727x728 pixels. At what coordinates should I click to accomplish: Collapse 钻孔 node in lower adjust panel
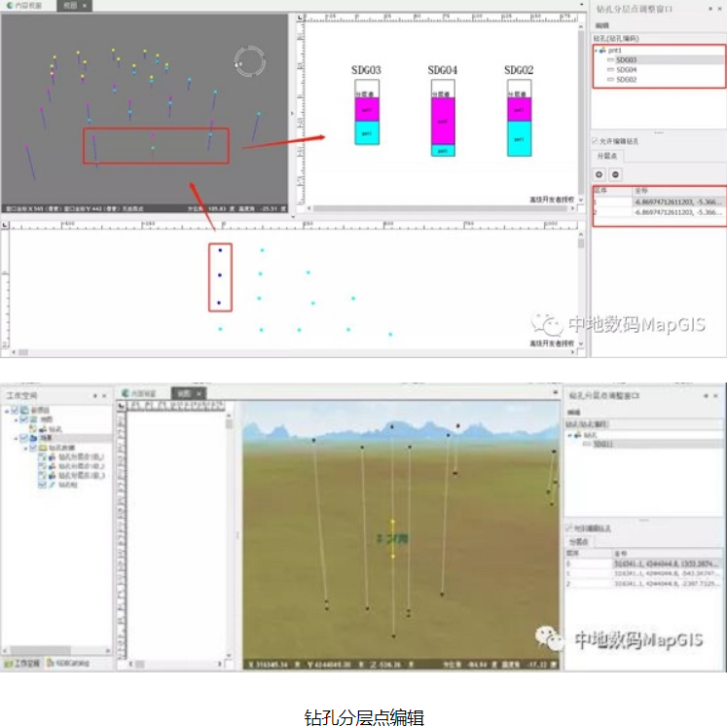570,435
